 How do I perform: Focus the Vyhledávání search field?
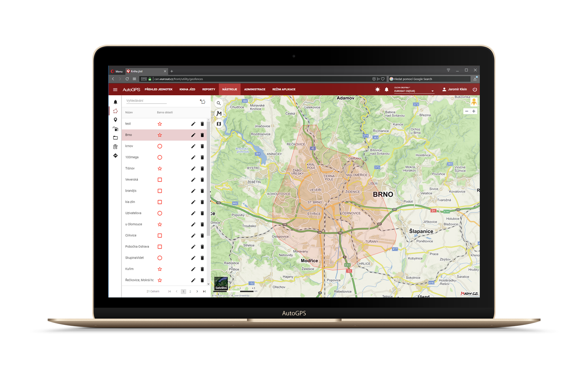(146, 101)
